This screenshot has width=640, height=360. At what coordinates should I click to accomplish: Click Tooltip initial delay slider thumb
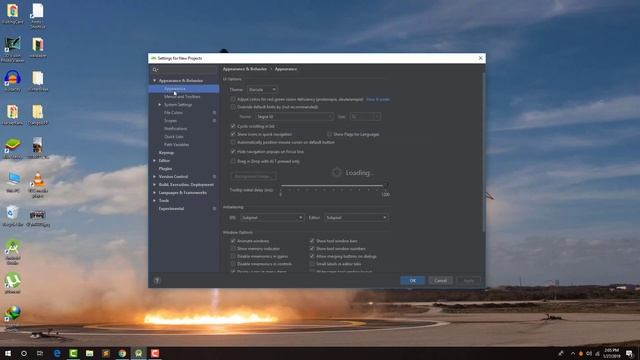pyautogui.click(x=385, y=186)
